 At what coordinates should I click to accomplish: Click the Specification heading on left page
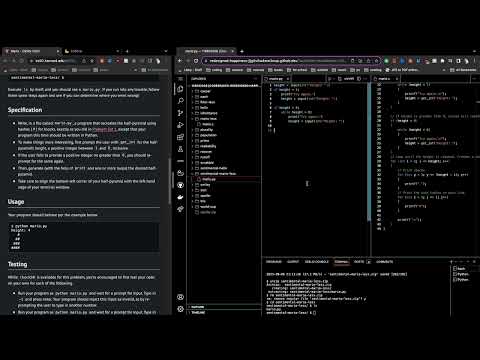[25, 110]
